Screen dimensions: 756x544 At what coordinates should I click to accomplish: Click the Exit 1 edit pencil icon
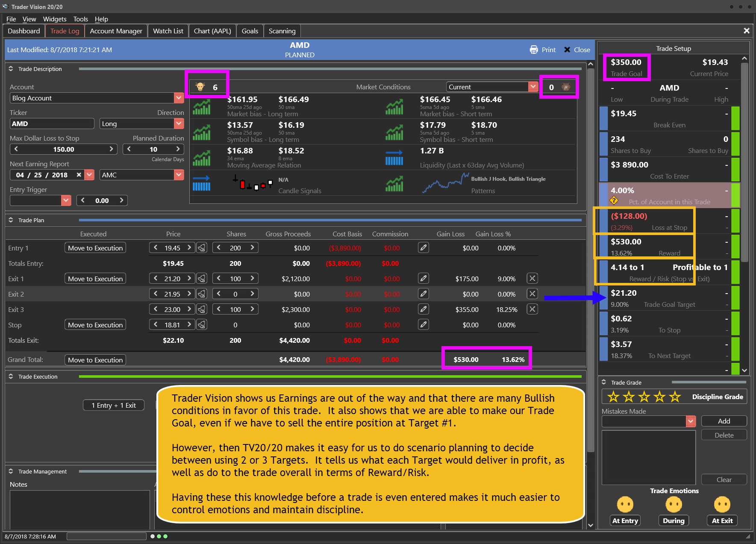click(x=424, y=278)
